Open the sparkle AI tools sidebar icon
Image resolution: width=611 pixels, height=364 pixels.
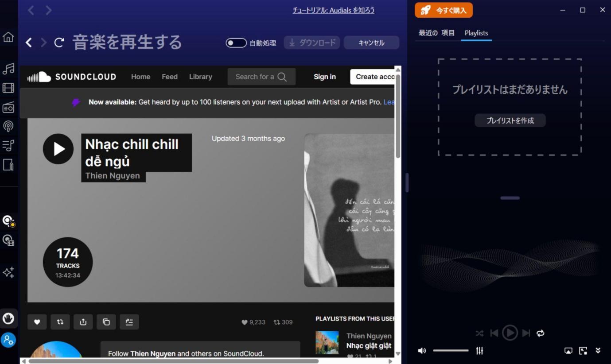(8, 272)
